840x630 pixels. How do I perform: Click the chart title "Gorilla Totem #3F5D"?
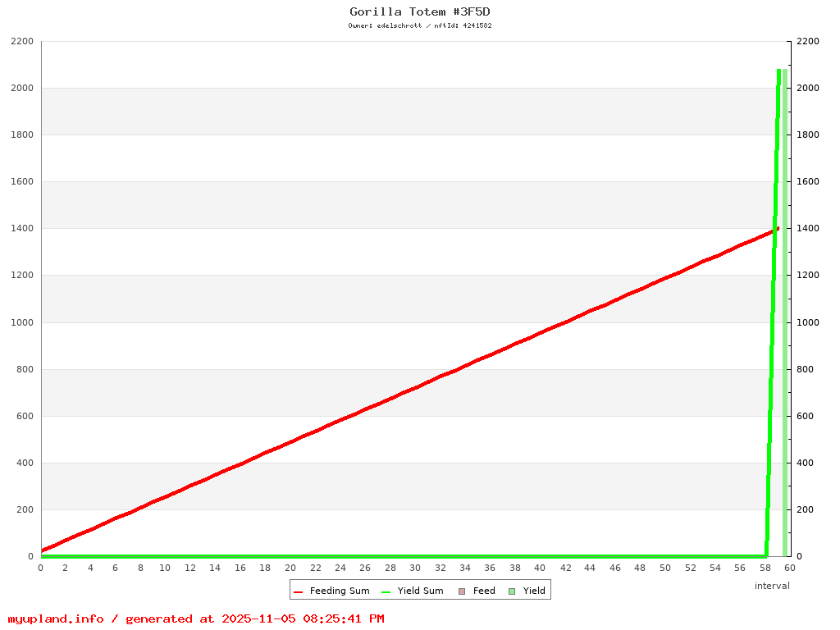coord(420,11)
